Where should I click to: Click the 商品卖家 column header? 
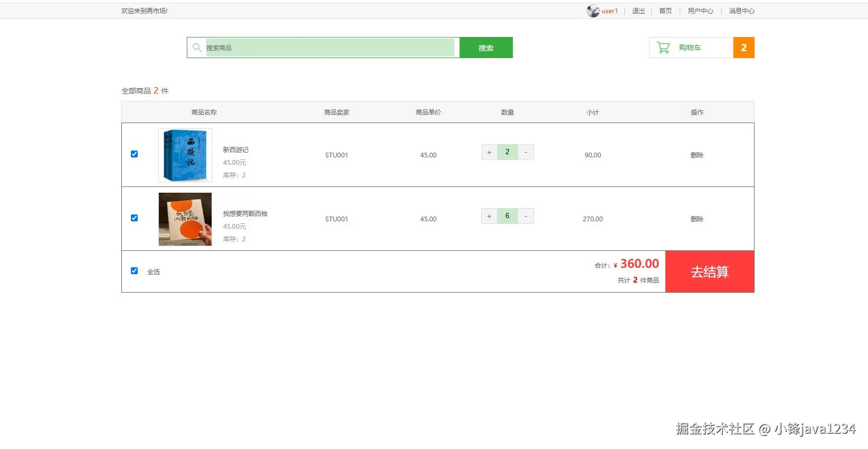pos(337,113)
